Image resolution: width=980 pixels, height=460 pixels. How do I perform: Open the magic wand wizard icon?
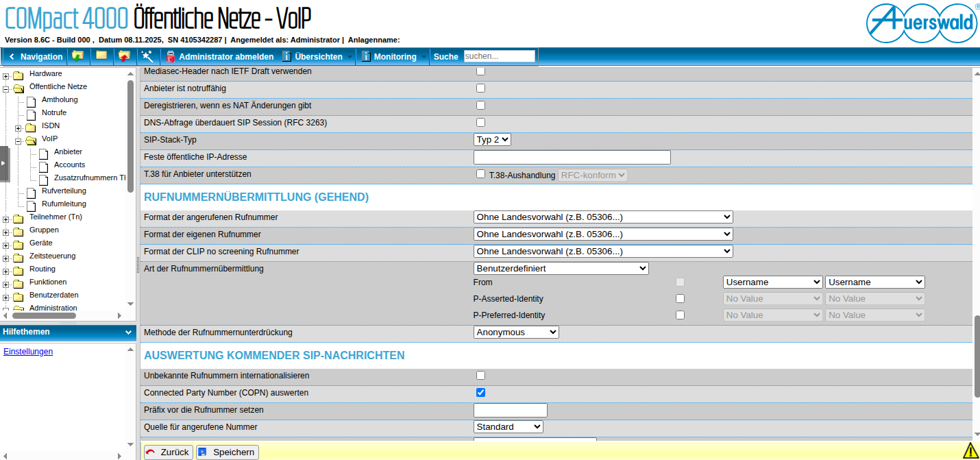click(147, 56)
